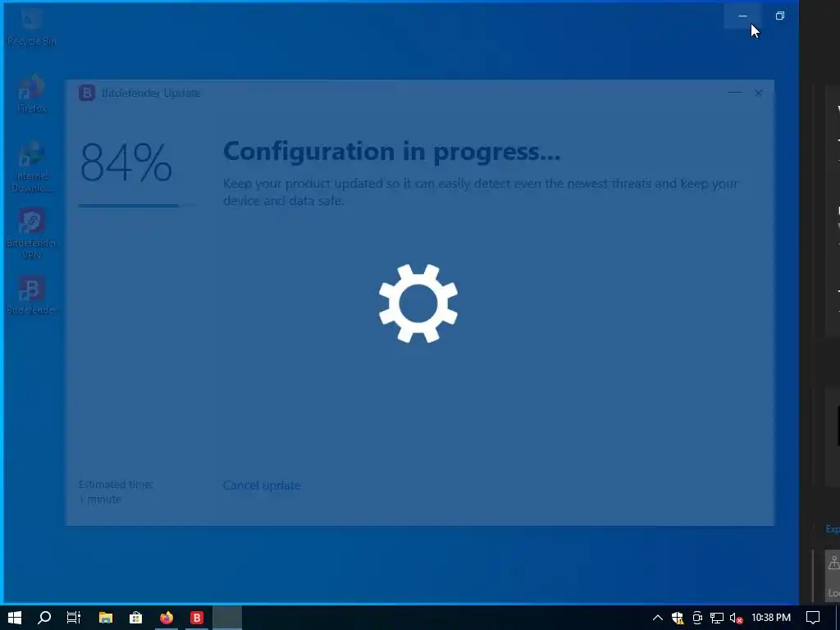The width and height of the screenshot is (840, 630).
Task: Open taskbar Search magnifier
Action: pyautogui.click(x=44, y=618)
